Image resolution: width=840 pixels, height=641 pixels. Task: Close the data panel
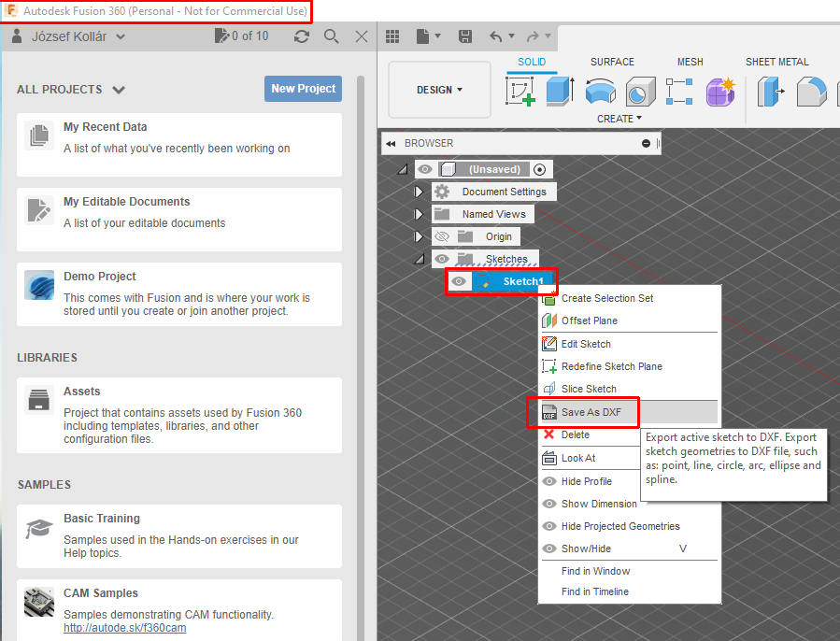362,36
